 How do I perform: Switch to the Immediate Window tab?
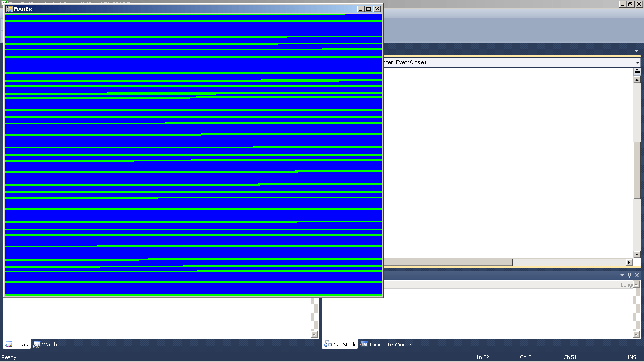[387, 345]
